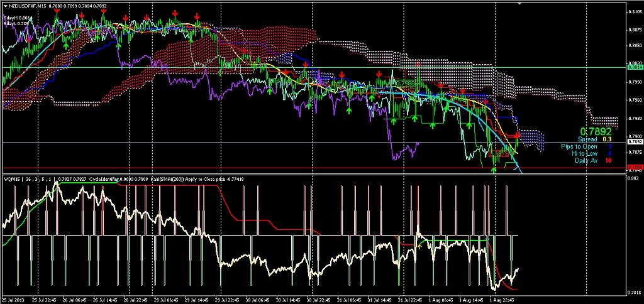The height and width of the screenshot is (304, 644).
Task: Click the 5dayH 0.8014 label
Action: click(16, 18)
